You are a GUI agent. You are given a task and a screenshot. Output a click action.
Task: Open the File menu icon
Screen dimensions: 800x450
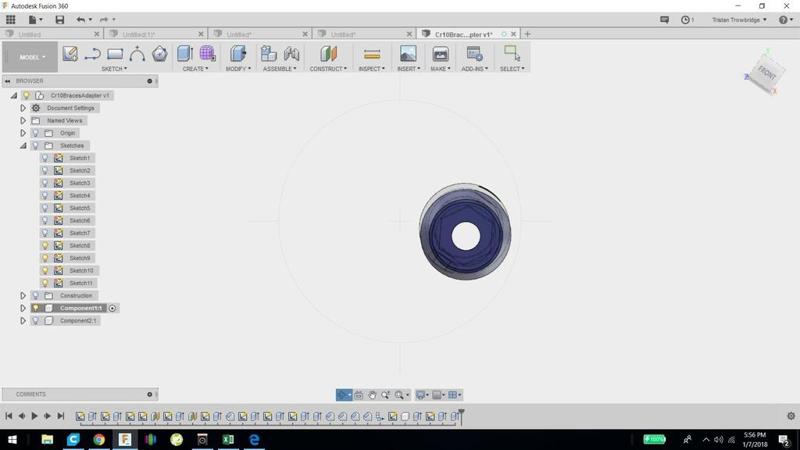click(x=35, y=20)
